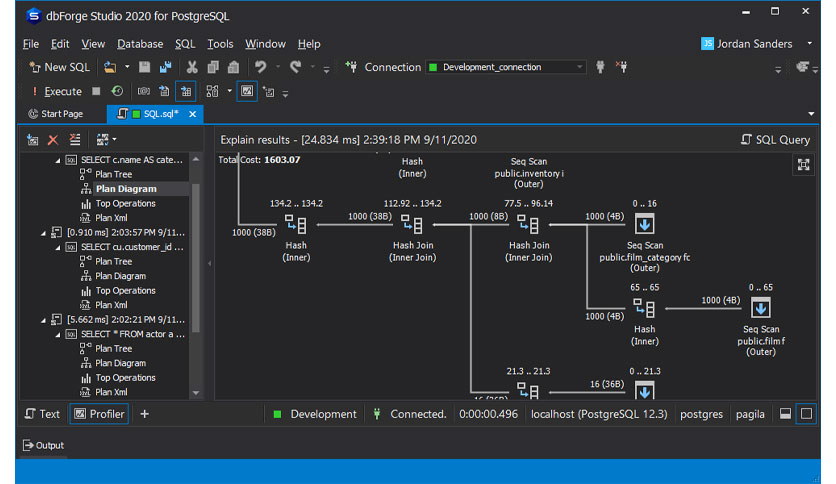Click the SQL Query button
This screenshot has height=484, width=836.
776,140
